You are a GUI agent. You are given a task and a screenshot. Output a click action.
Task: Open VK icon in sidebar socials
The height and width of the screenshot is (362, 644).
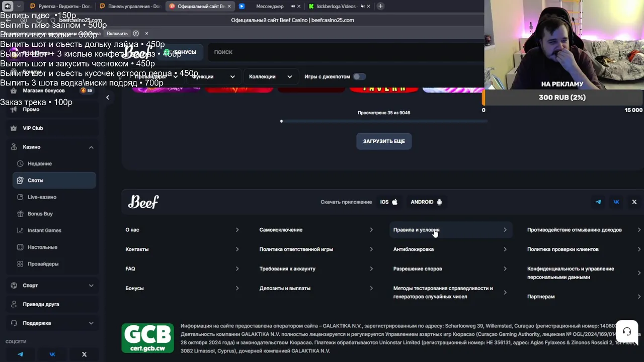coord(52,354)
